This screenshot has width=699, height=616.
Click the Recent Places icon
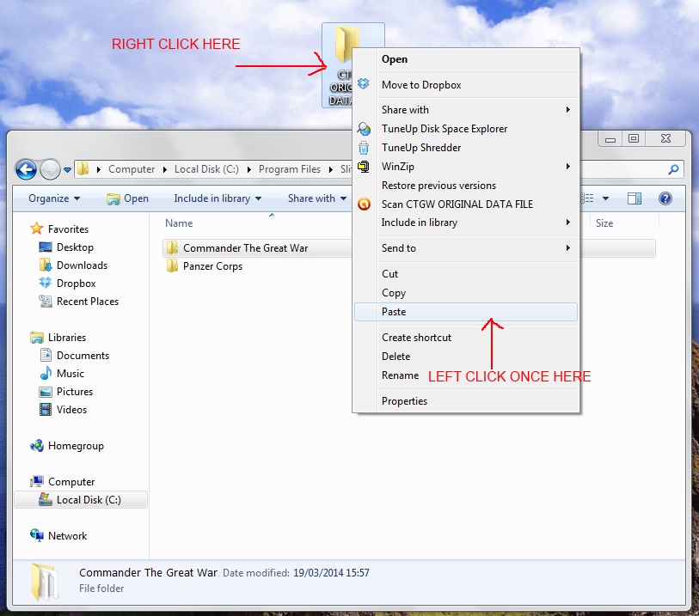coord(46,301)
